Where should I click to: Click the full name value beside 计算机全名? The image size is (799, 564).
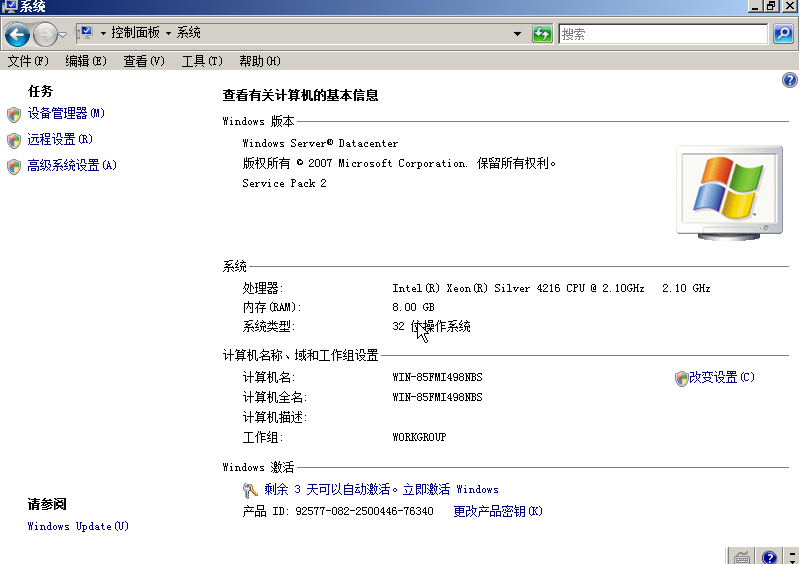tap(437, 397)
